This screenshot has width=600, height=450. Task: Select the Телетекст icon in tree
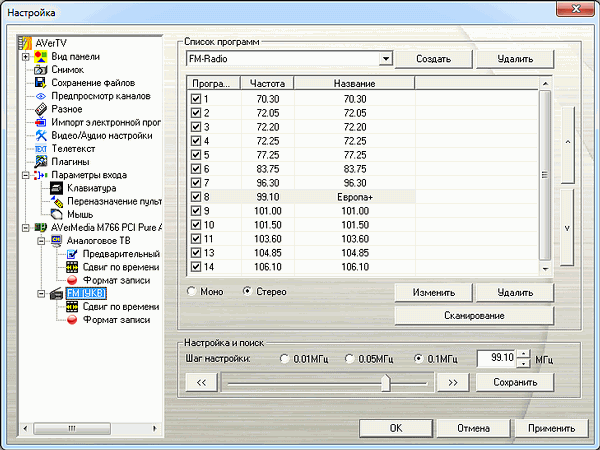point(42,149)
